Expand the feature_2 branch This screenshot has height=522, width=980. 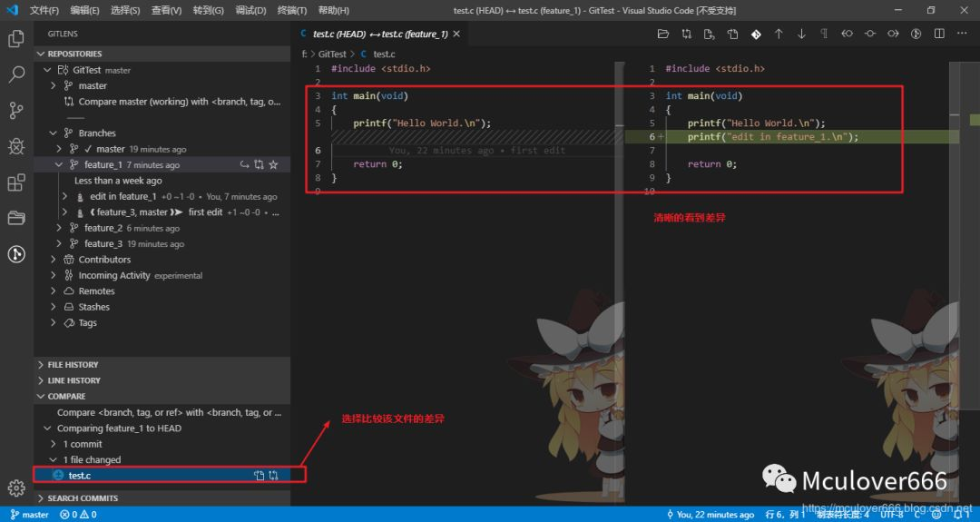[59, 228]
